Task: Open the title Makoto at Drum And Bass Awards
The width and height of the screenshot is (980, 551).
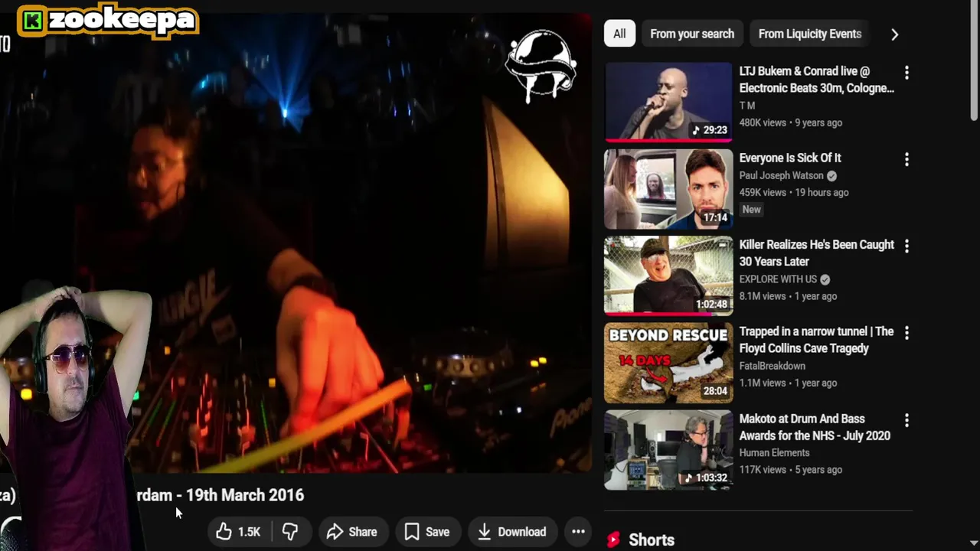Action: click(x=815, y=427)
